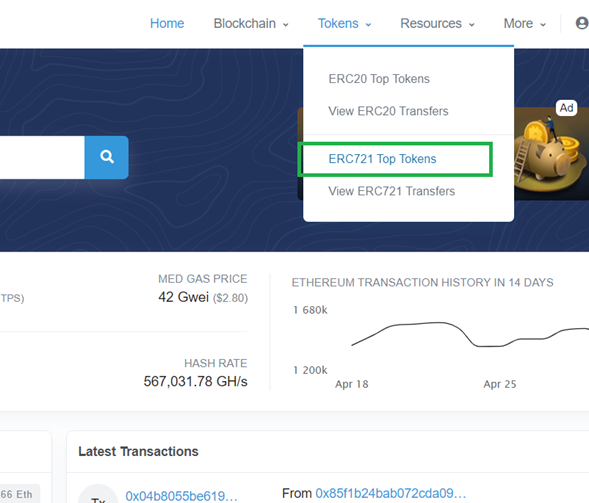Expand the Blockchain menu
This screenshot has width=589, height=503.
[x=251, y=23]
